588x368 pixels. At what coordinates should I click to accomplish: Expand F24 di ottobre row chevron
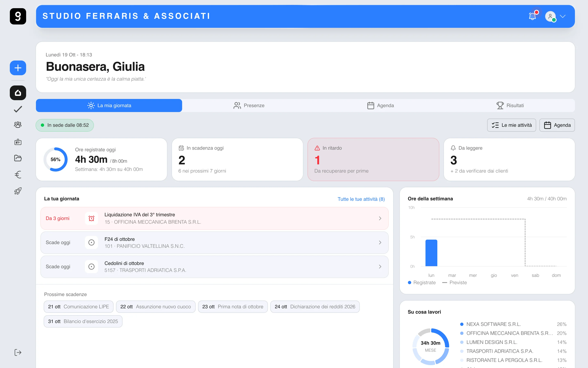(x=380, y=242)
